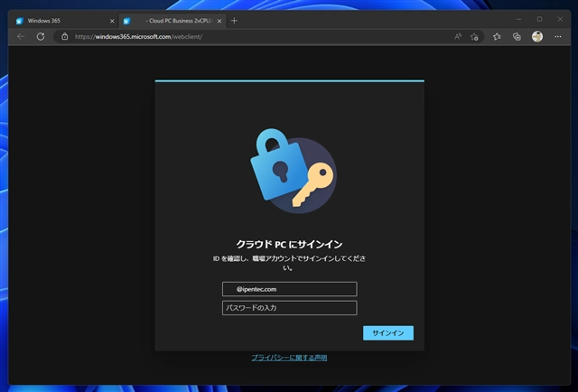Open the Read aloud option
Screen dimensions: 578x392
coord(458,36)
